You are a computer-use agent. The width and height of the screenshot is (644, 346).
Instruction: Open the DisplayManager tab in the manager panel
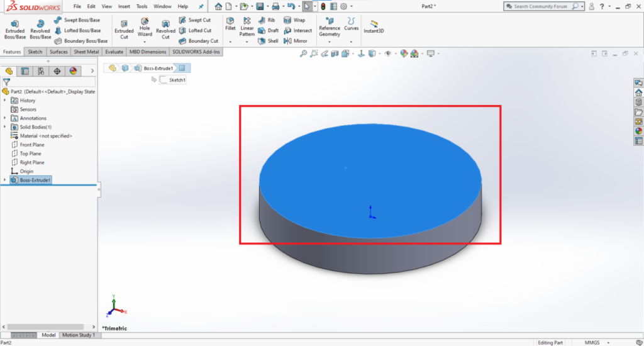click(x=73, y=71)
